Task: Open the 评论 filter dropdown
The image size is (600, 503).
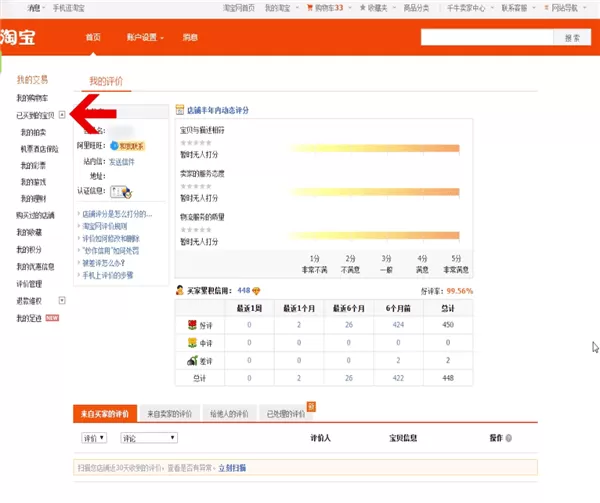Action: [149, 438]
